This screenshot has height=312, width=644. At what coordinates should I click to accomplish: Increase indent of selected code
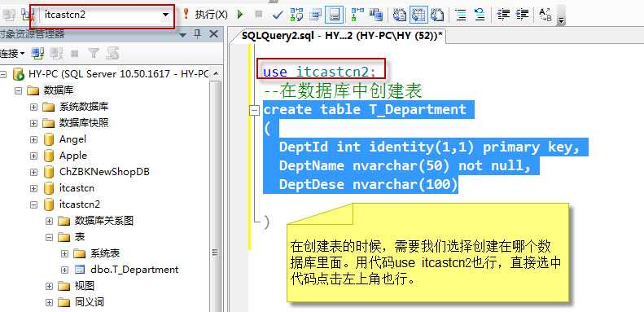pyautogui.click(x=522, y=15)
